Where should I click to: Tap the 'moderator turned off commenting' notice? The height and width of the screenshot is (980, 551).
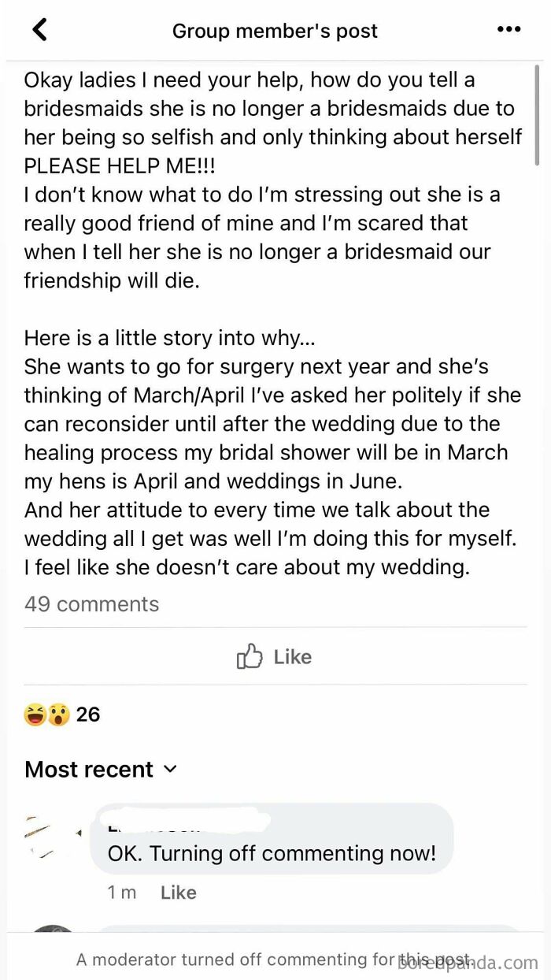click(236, 960)
